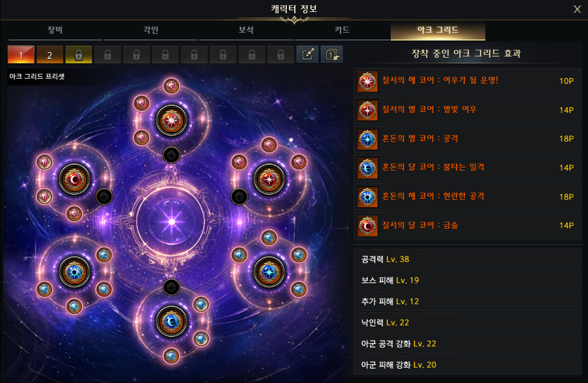Select the Chaos Sun core at lower left
Viewport: 588px width, 383px height.
click(74, 272)
